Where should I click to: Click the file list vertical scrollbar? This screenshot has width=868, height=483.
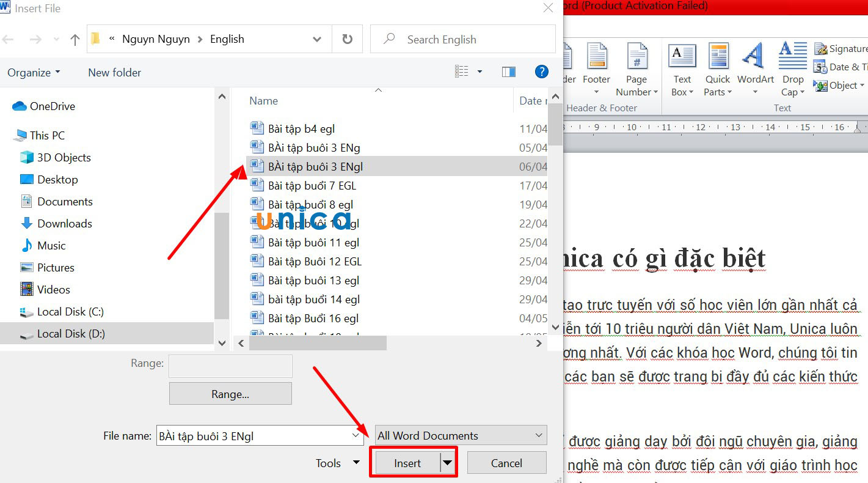[555, 125]
